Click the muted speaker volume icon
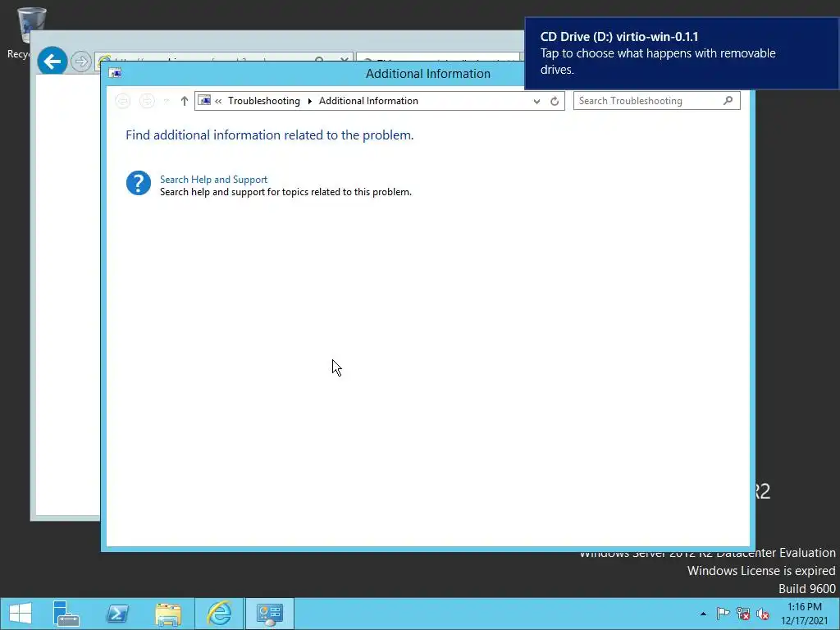This screenshot has width=840, height=630. 763,614
